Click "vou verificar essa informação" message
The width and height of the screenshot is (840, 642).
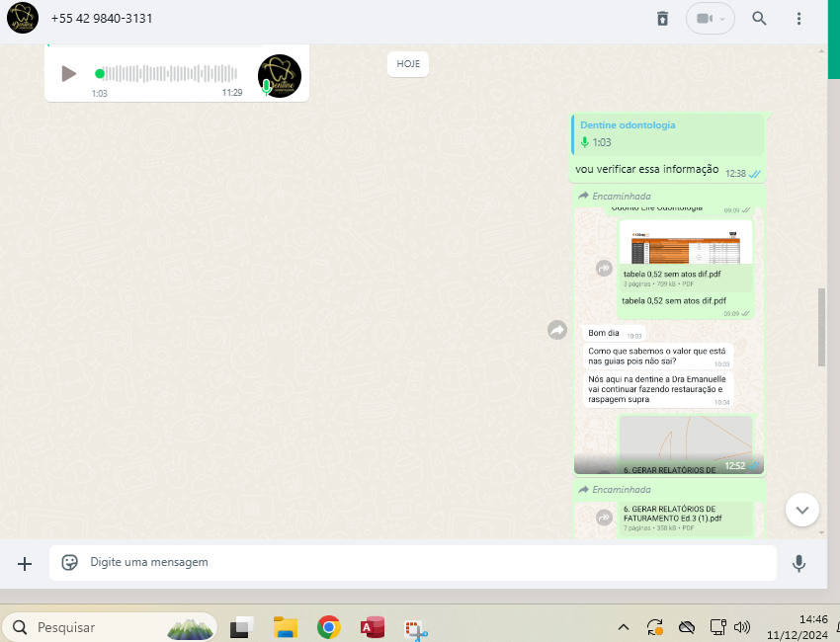point(647,169)
